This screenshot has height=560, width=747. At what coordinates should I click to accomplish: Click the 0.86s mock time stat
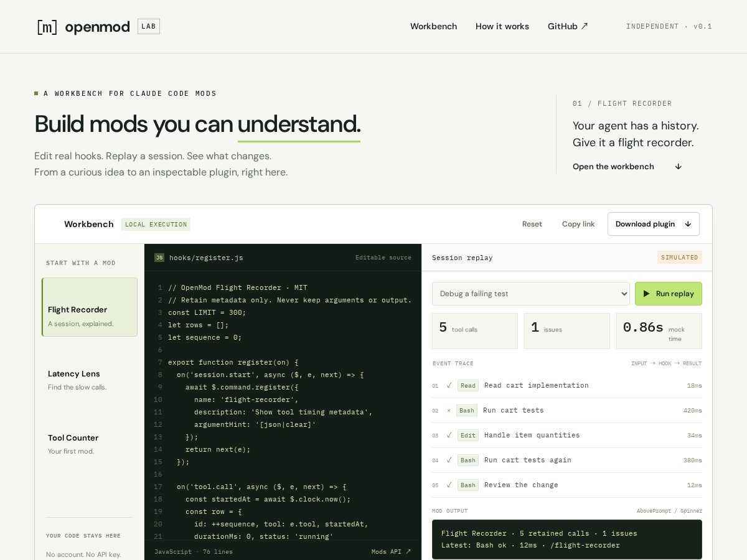click(659, 331)
